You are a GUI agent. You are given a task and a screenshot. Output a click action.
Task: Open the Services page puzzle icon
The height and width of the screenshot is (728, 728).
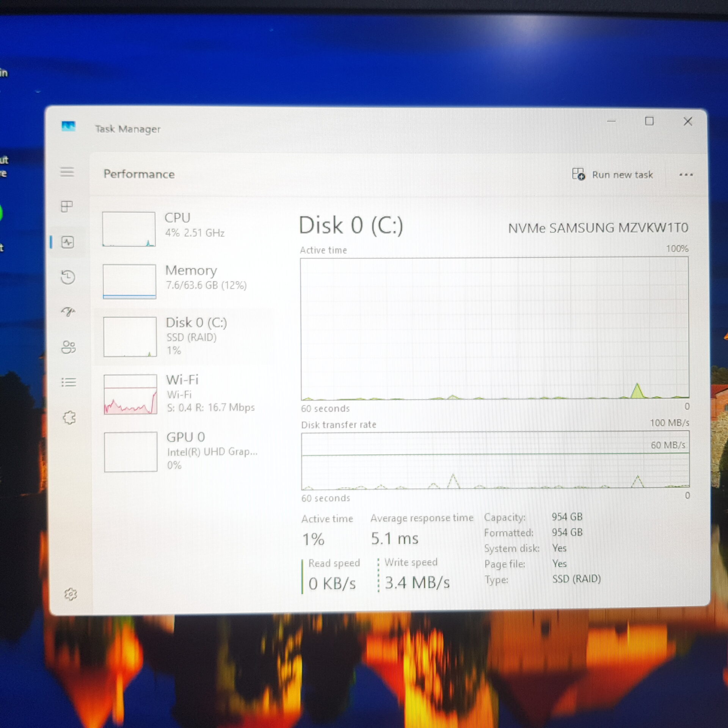click(69, 418)
